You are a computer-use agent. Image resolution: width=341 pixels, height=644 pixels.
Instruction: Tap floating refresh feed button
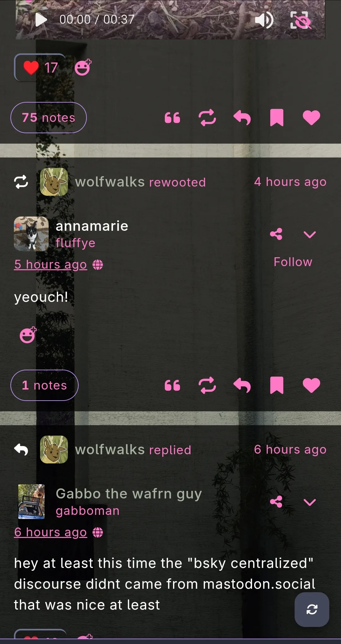pyautogui.click(x=312, y=609)
